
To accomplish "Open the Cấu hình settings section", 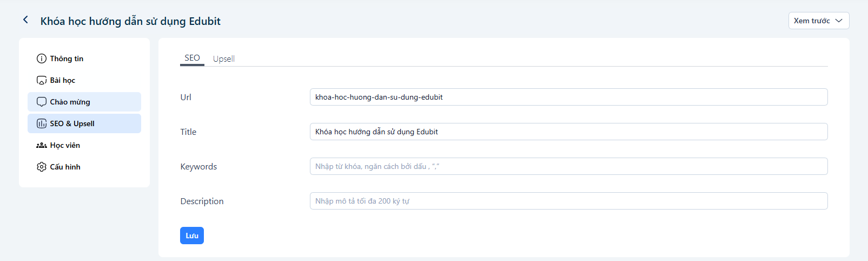I will 84,167.
